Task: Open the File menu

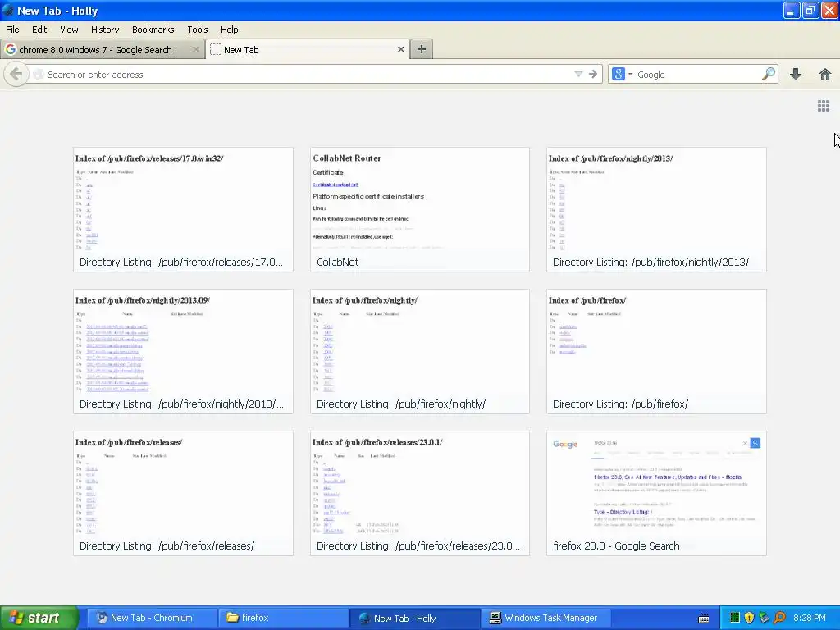Action: (12, 30)
